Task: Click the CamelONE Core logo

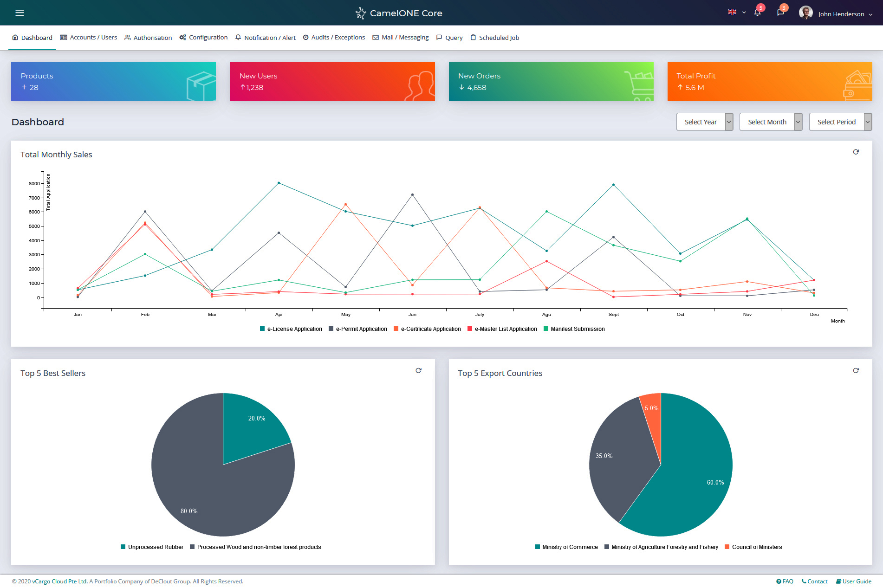Action: click(399, 13)
